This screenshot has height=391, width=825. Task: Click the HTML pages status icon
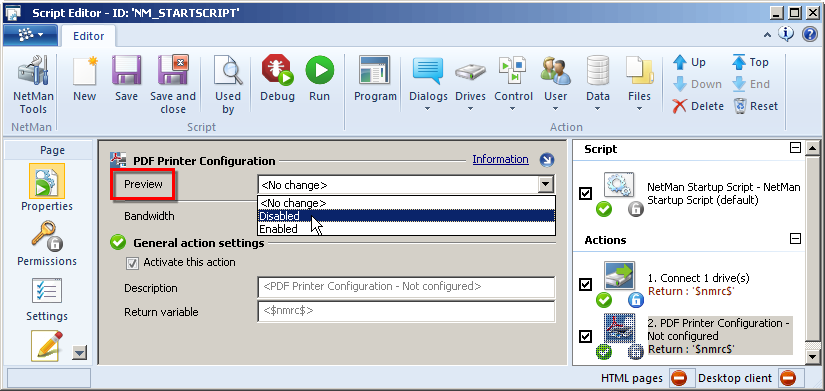(679, 378)
